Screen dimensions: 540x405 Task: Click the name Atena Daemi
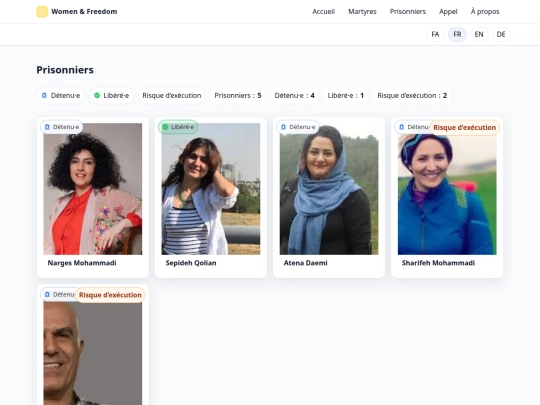305,263
